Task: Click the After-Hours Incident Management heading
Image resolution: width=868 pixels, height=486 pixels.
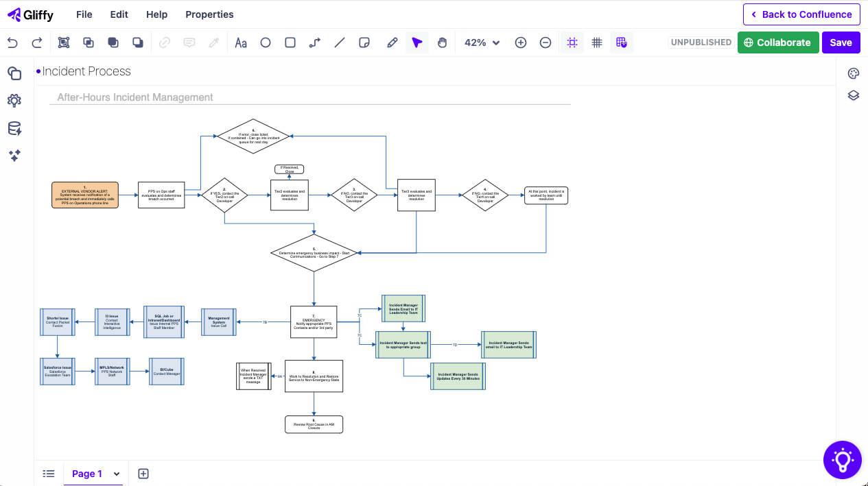Action: [x=135, y=97]
